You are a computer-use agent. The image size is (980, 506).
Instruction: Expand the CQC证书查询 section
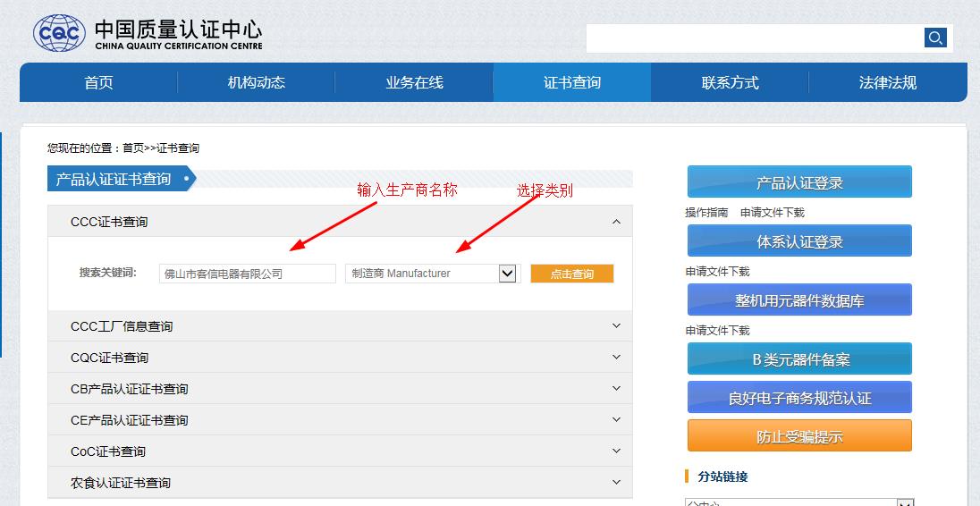[340, 358]
